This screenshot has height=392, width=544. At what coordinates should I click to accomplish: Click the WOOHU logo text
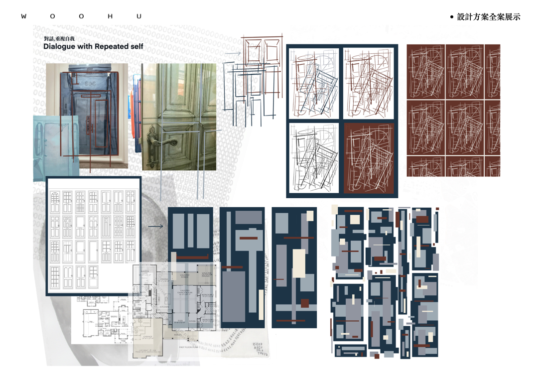point(81,16)
